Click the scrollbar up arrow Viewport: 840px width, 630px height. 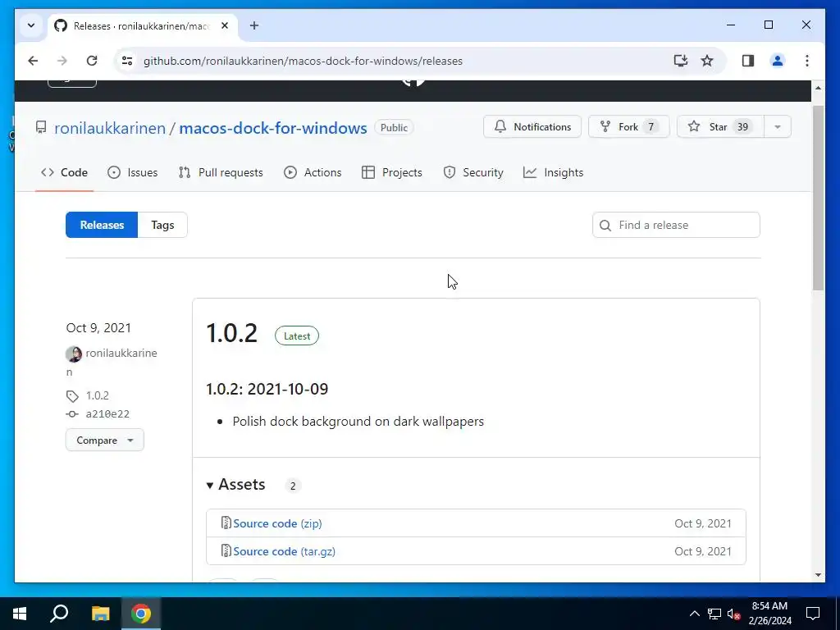818,88
